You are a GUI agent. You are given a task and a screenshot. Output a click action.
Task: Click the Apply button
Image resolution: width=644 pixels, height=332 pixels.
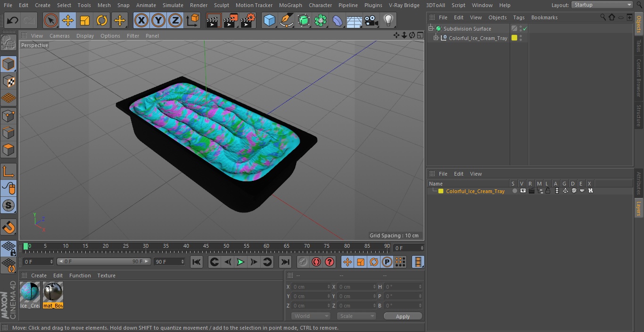click(403, 316)
